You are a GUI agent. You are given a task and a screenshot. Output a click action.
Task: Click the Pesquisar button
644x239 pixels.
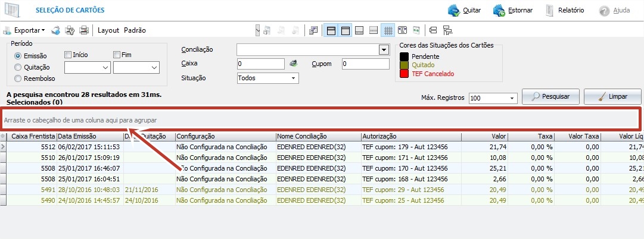tap(550, 97)
